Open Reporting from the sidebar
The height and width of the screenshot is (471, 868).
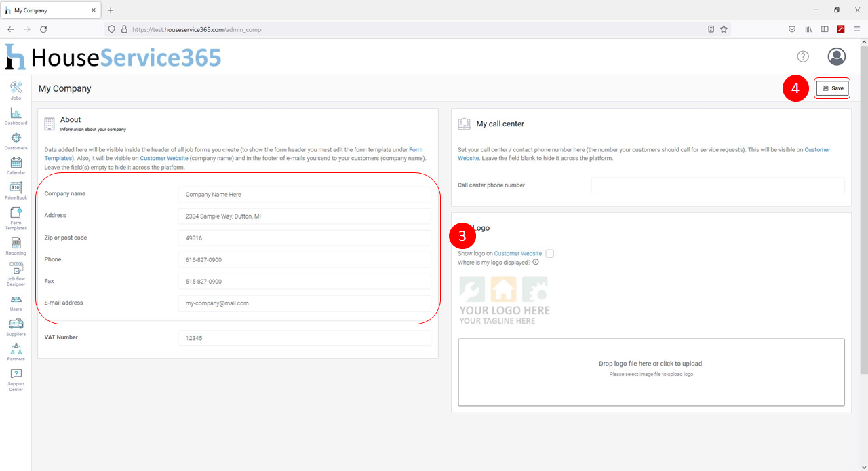click(16, 246)
